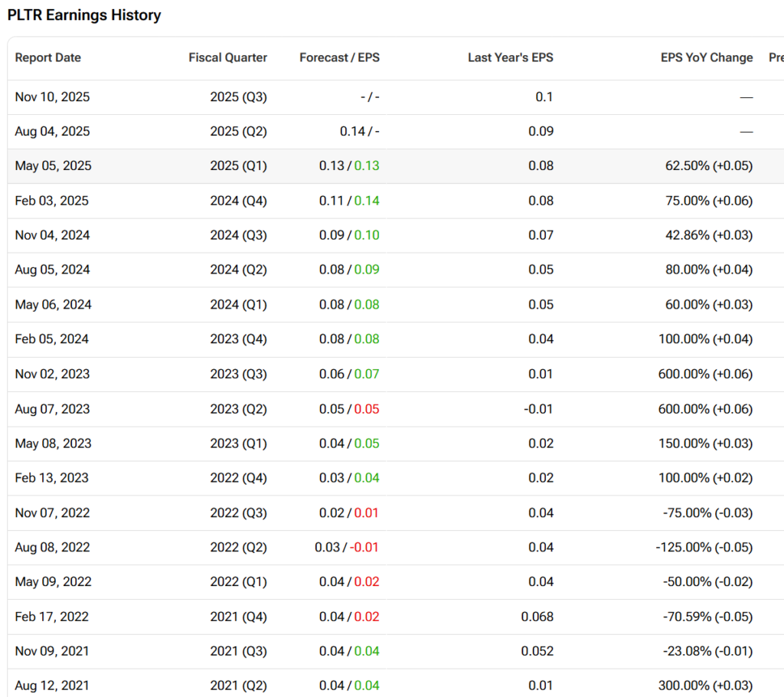The width and height of the screenshot is (784, 697).
Task: Click the -0.01 last year's EPS value
Action: tap(538, 409)
